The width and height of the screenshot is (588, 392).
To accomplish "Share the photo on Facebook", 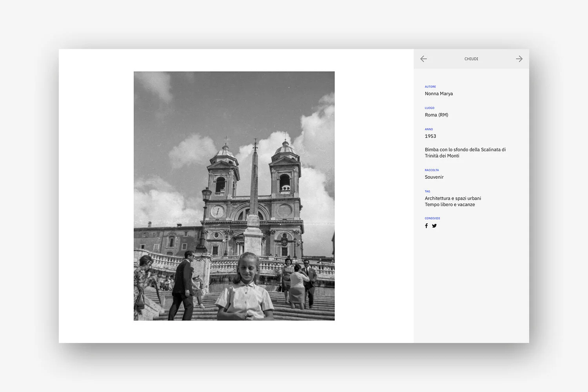I will click(426, 226).
